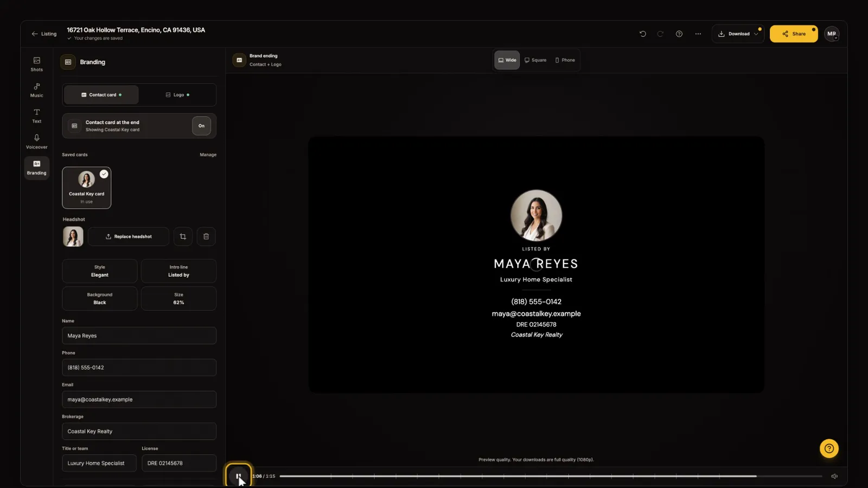Viewport: 868px width, 488px height.
Task: Edit the License field
Action: click(179, 463)
